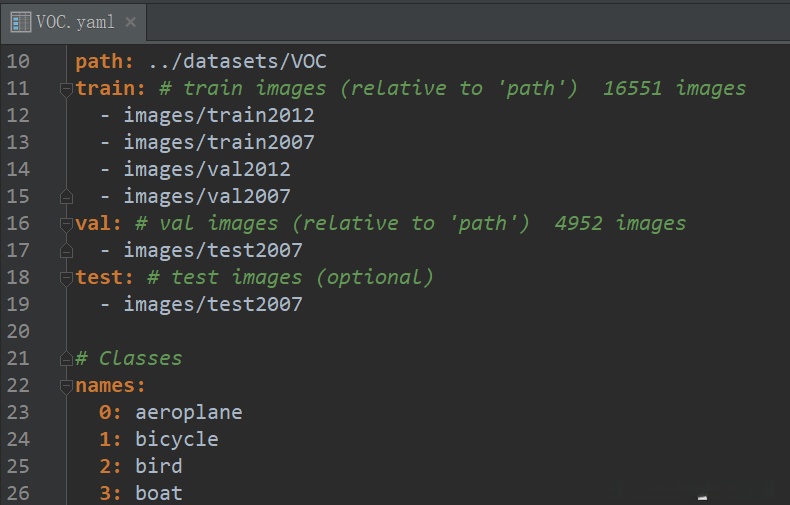Click the '3:' key on line 26

click(x=110, y=493)
